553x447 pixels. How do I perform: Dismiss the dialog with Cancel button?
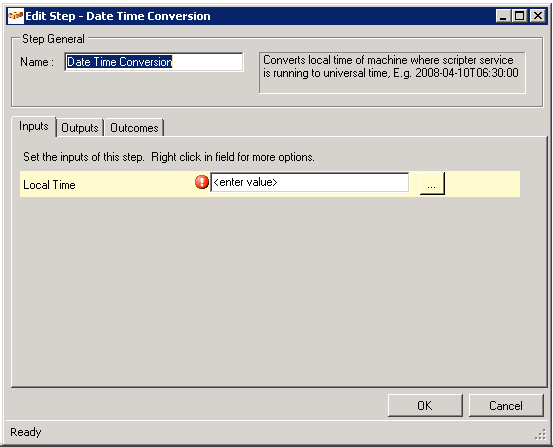pyautogui.click(x=506, y=405)
